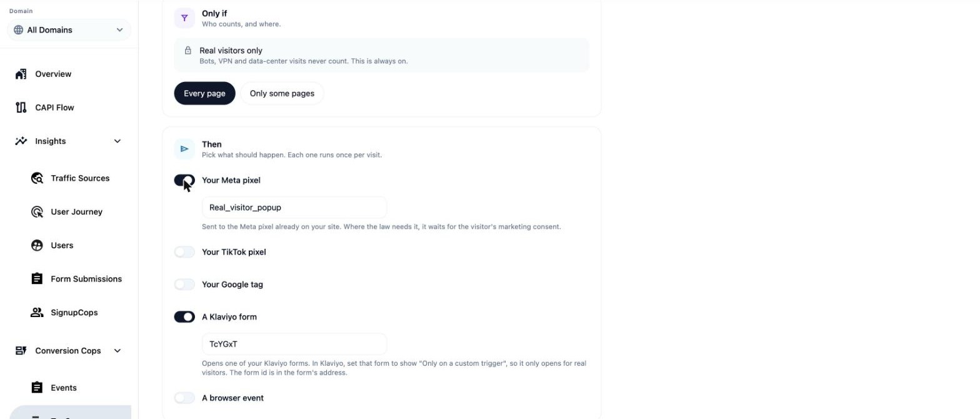980x419 pixels.
Task: Turn on the Your Google tag toggle
Action: [x=184, y=285]
